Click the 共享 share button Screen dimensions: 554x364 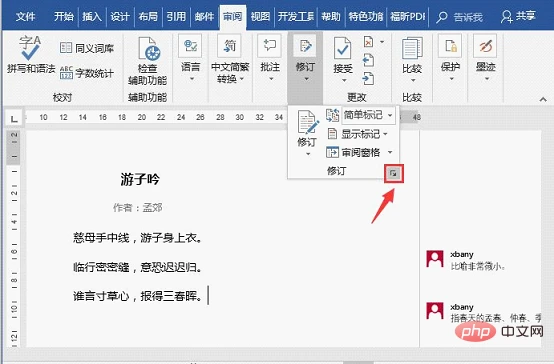[518, 16]
